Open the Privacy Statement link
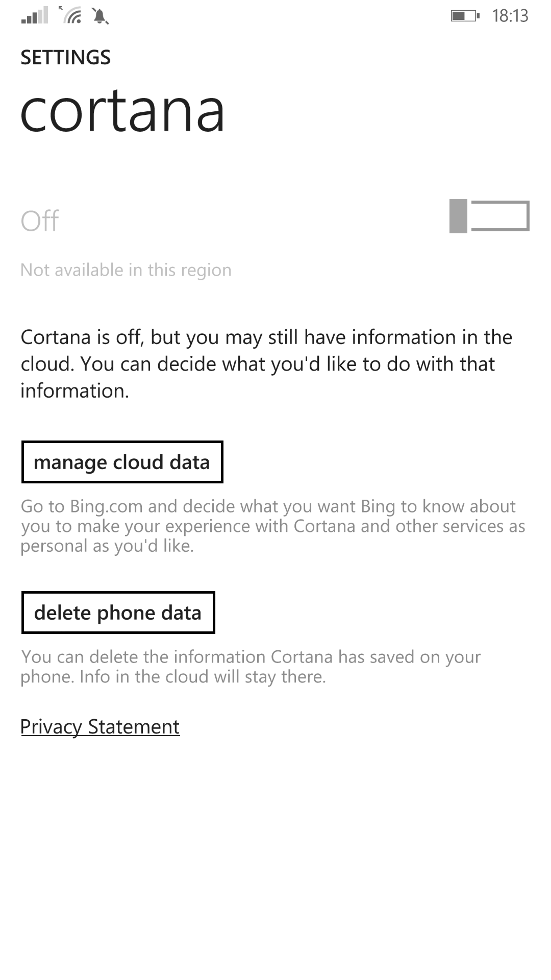The width and height of the screenshot is (551, 980). (x=100, y=726)
